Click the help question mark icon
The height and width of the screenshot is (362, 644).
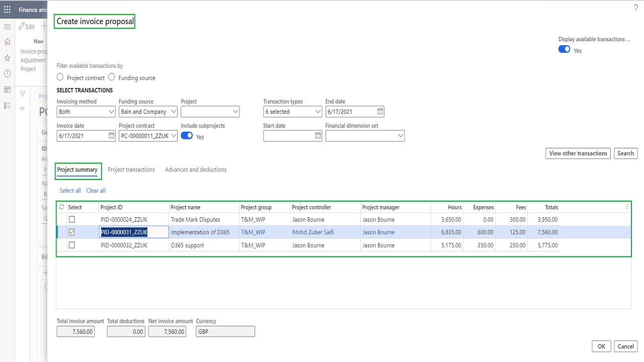click(635, 9)
